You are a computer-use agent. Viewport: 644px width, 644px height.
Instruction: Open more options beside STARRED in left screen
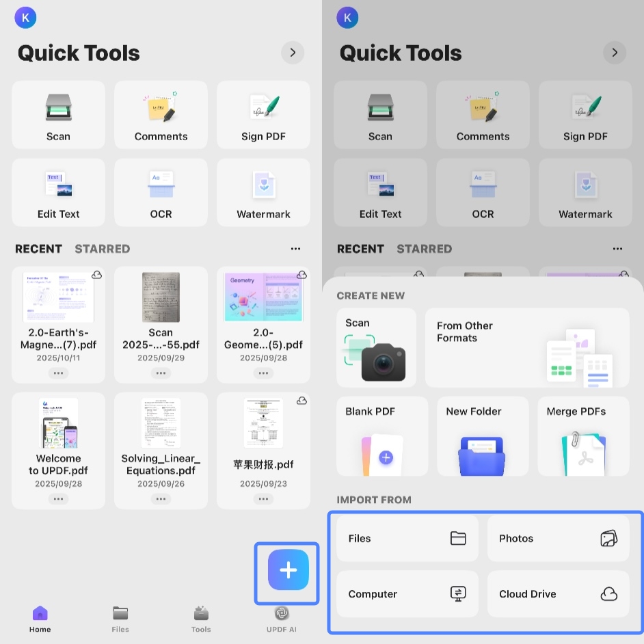[x=296, y=249]
